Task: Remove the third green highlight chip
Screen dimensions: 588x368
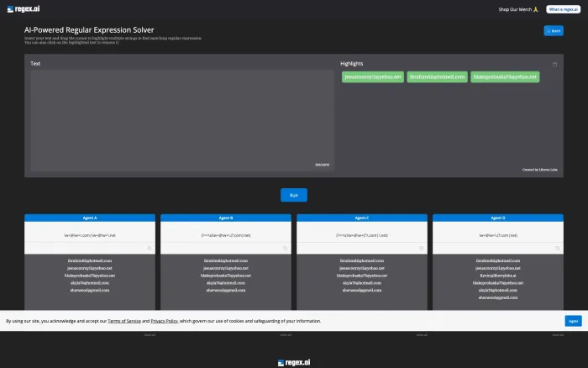Action: coord(505,77)
